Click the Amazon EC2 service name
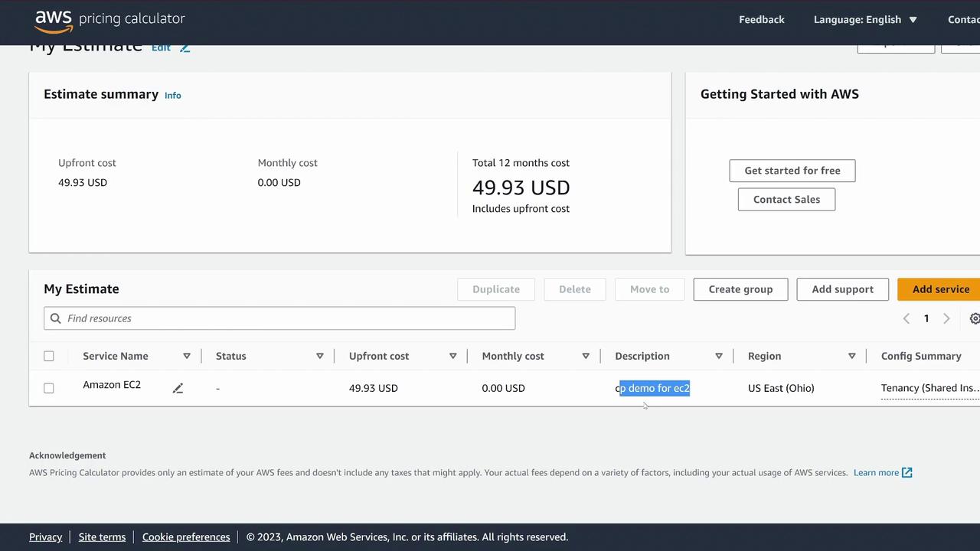Image resolution: width=980 pixels, height=551 pixels. pyautogui.click(x=112, y=385)
